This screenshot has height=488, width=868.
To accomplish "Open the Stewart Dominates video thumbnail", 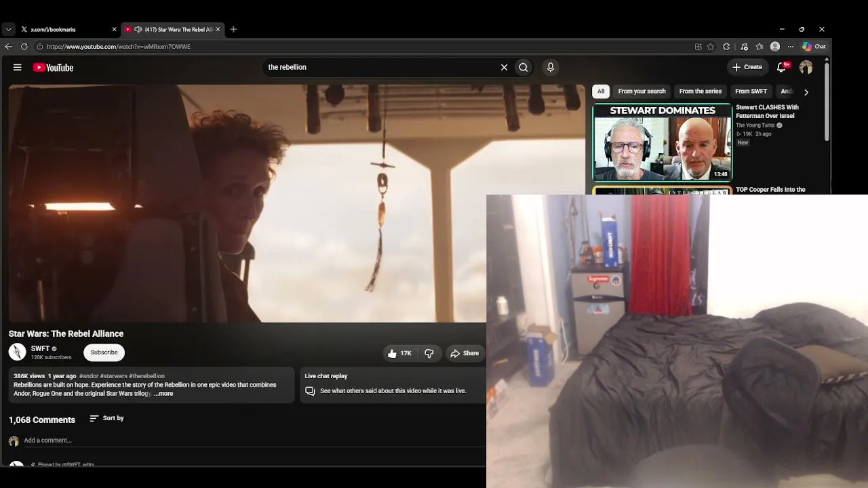I will tap(663, 142).
